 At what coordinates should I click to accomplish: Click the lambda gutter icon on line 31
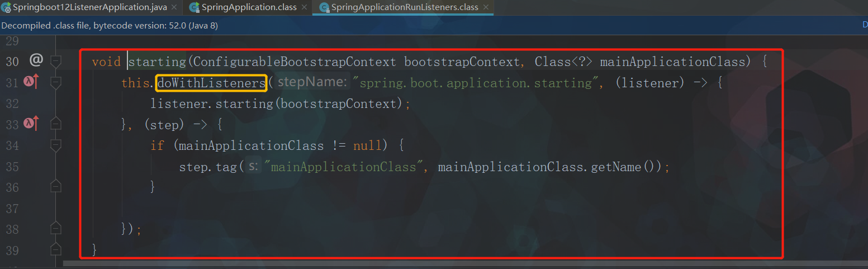pyautogui.click(x=31, y=82)
